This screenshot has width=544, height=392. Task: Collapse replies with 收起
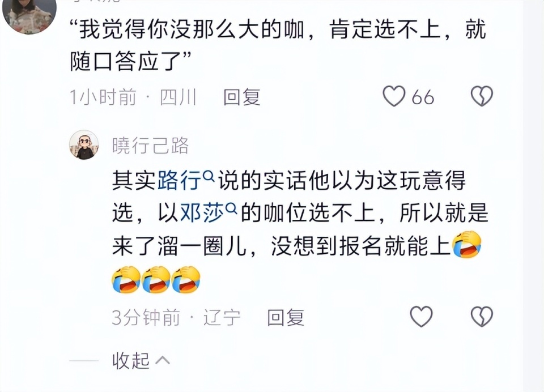[x=131, y=360]
